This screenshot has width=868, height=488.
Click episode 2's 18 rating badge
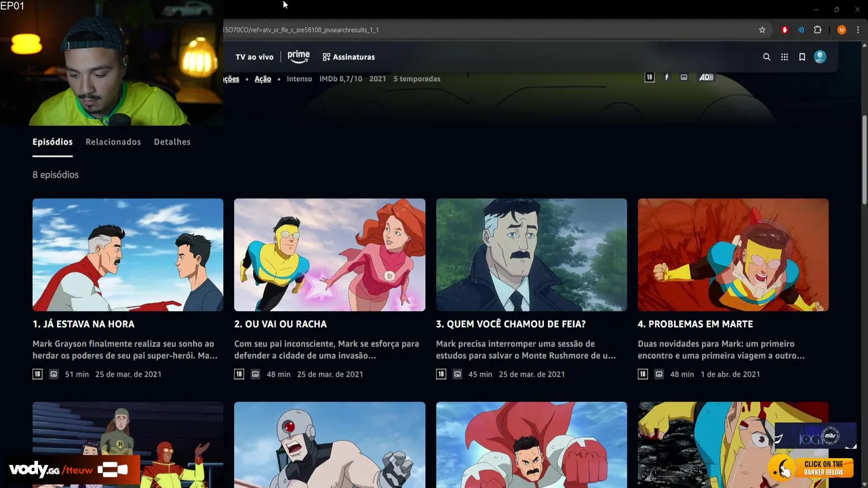point(239,374)
